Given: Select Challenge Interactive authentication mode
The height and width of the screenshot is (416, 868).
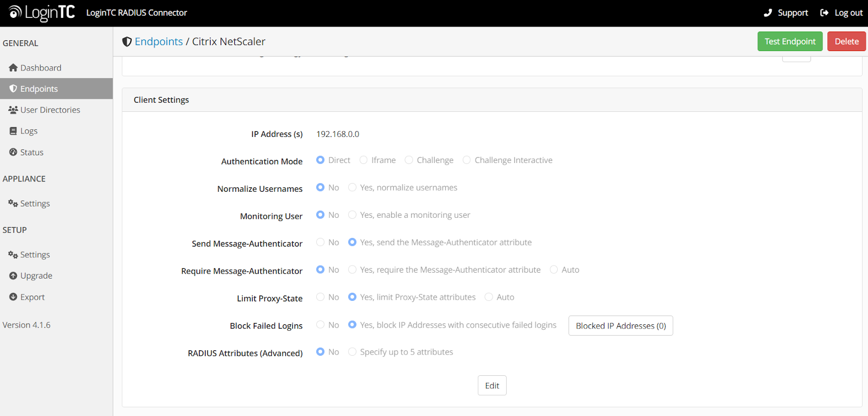Looking at the screenshot, I should pos(467,160).
